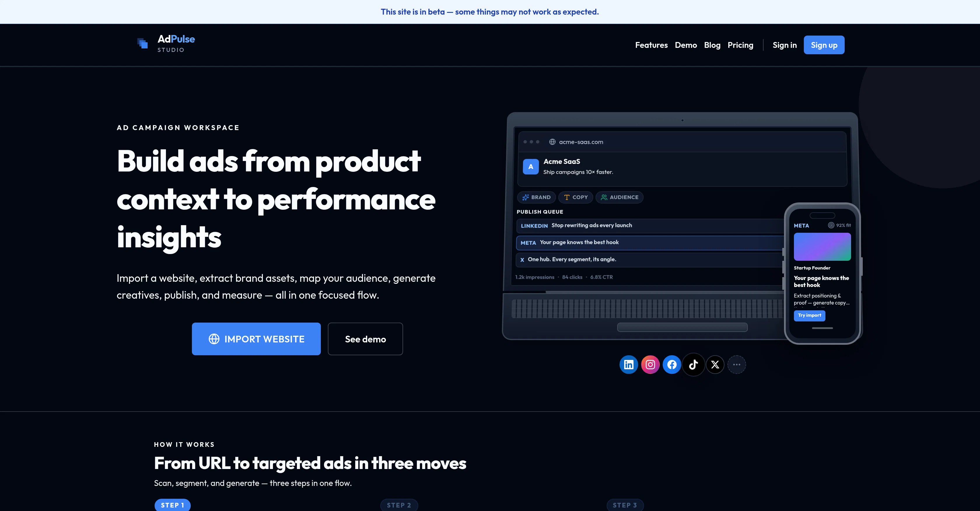Image resolution: width=980 pixels, height=511 pixels.
Task: Open the Blog nav item
Action: (712, 45)
